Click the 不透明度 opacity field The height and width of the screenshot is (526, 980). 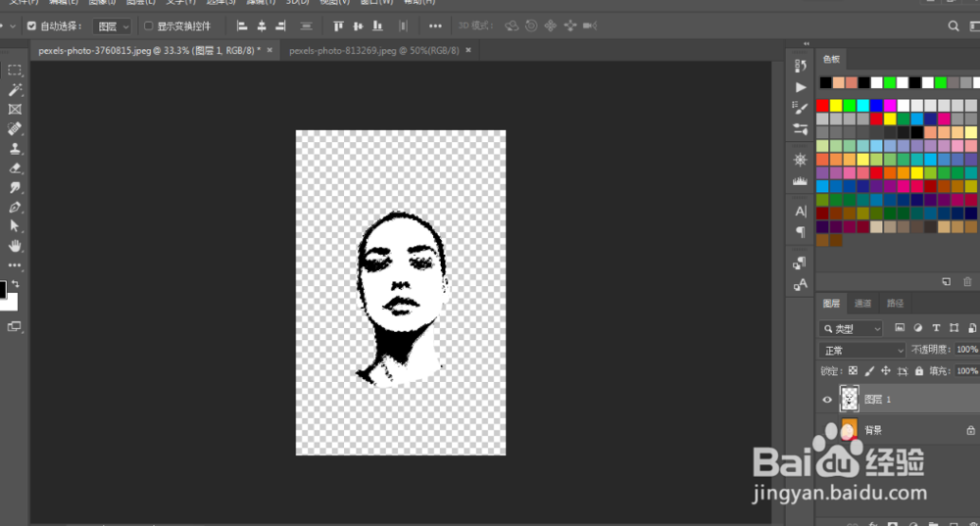[x=967, y=350]
